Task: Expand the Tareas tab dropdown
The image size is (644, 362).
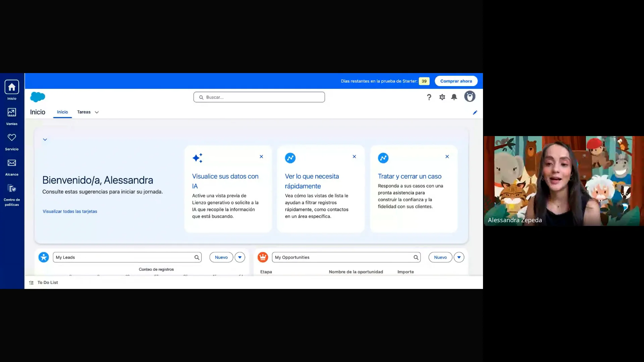Action: tap(97, 112)
